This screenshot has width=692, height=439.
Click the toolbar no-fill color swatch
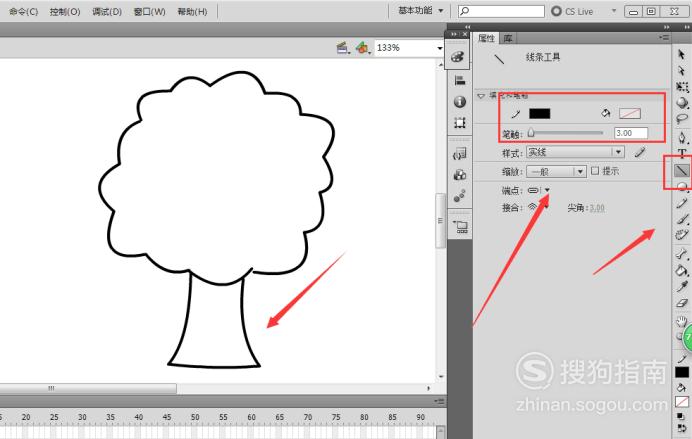[681, 402]
